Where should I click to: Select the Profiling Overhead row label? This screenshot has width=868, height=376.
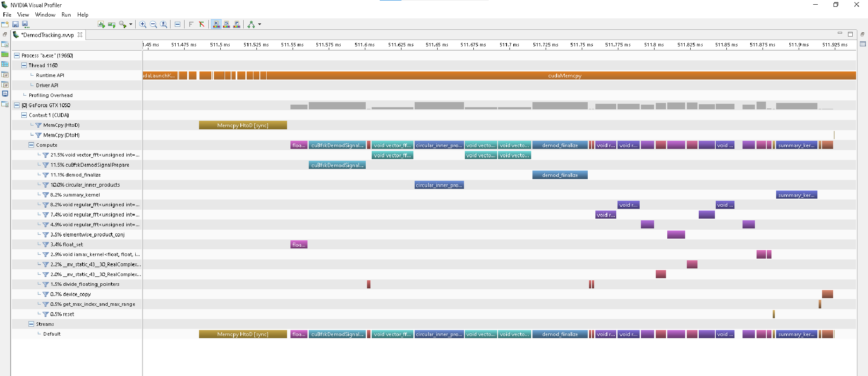tap(51, 95)
